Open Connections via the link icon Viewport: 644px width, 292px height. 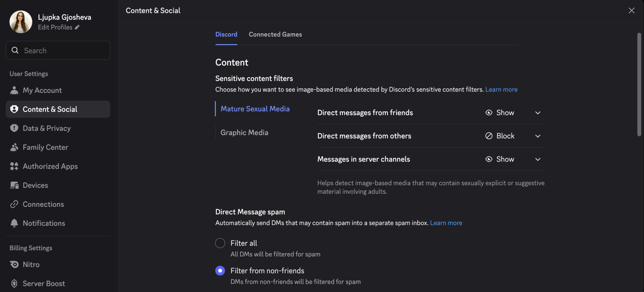[x=14, y=204]
